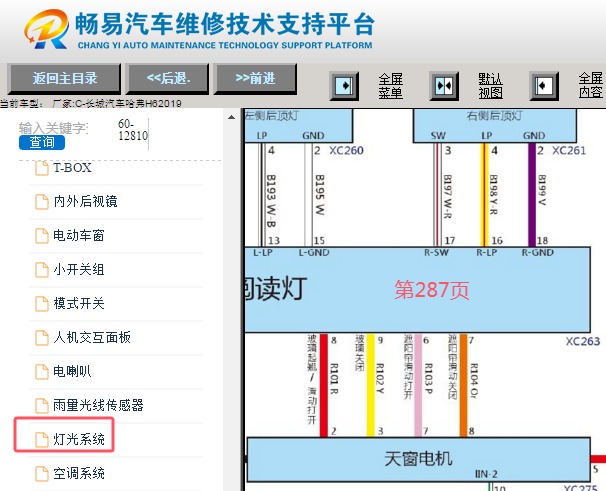Click the purple B199 V wire

click(x=532, y=195)
